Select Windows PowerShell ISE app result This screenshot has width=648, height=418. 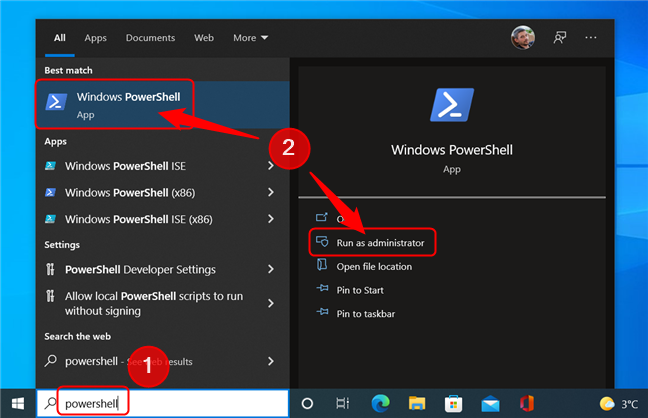(125, 166)
